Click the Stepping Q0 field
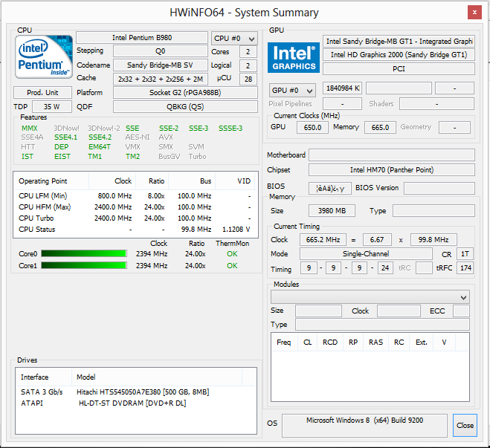490x448 pixels. [x=161, y=51]
